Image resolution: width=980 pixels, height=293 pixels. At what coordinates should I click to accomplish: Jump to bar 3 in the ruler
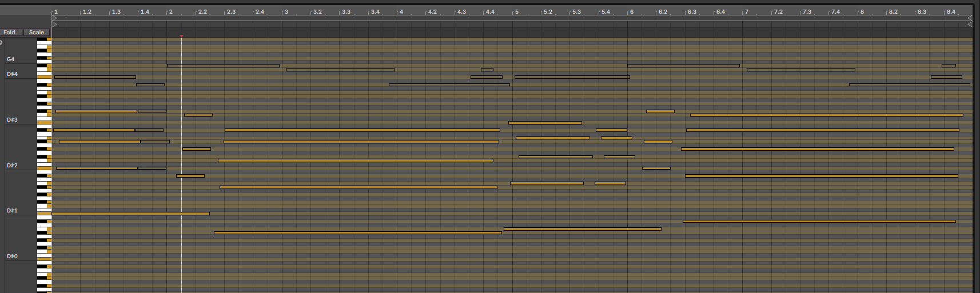click(x=286, y=11)
